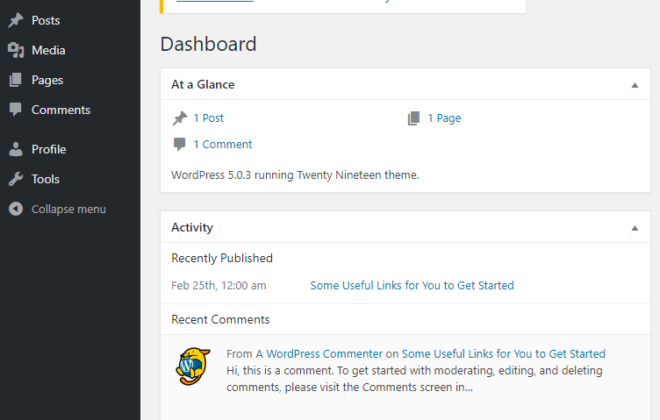
Task: Click the pages icon beside 1 Page
Action: point(414,118)
